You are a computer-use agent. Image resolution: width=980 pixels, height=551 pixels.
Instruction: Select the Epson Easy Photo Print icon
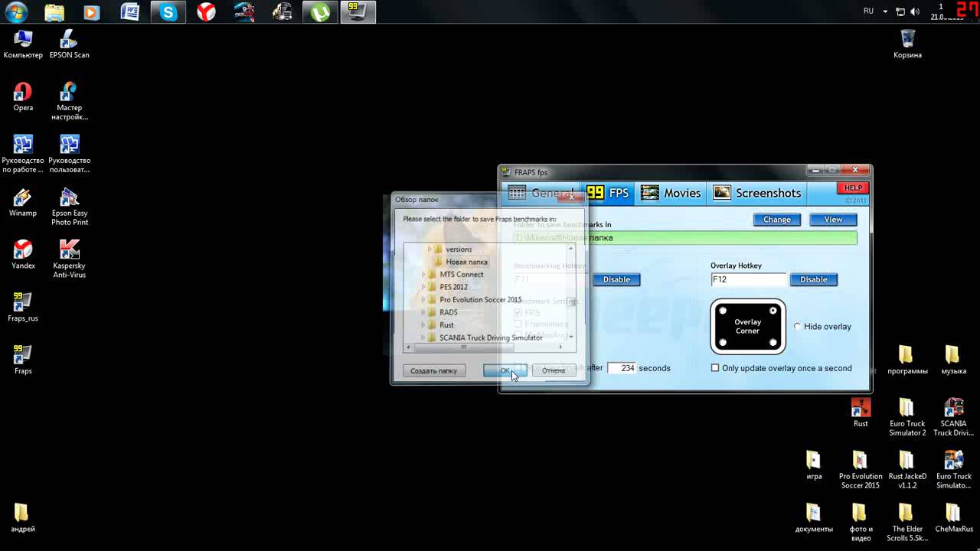tap(69, 207)
